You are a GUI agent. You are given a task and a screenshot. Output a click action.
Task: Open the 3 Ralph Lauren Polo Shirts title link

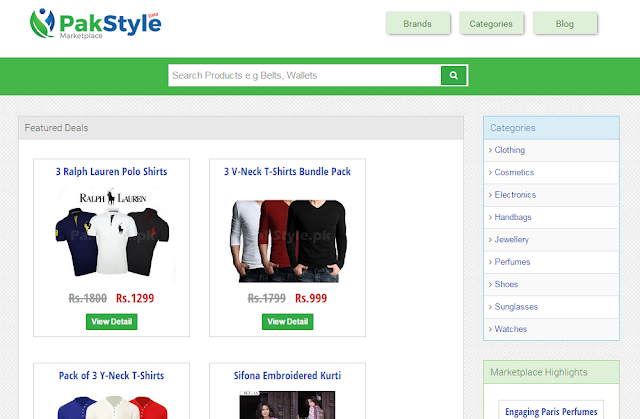[x=111, y=171]
